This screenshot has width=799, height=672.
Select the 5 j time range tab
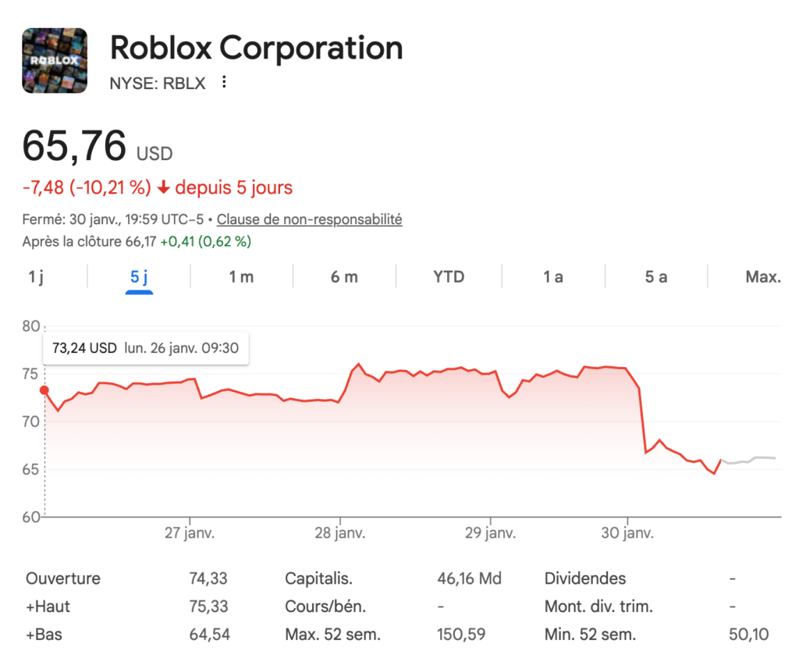coord(138,276)
